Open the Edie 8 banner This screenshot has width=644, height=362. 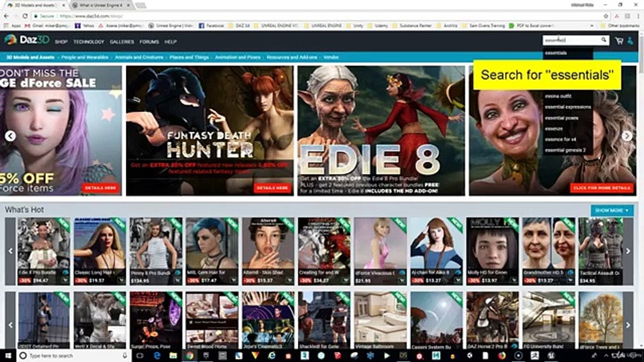click(381, 131)
